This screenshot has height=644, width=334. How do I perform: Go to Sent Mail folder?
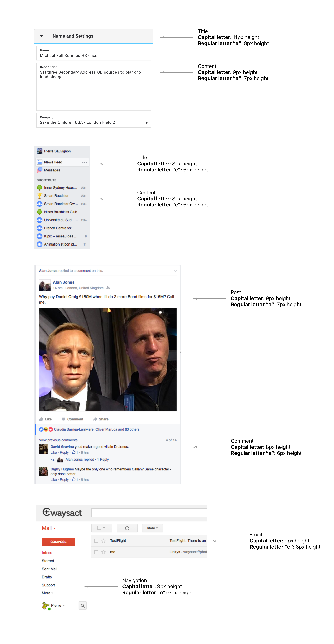pyautogui.click(x=49, y=569)
